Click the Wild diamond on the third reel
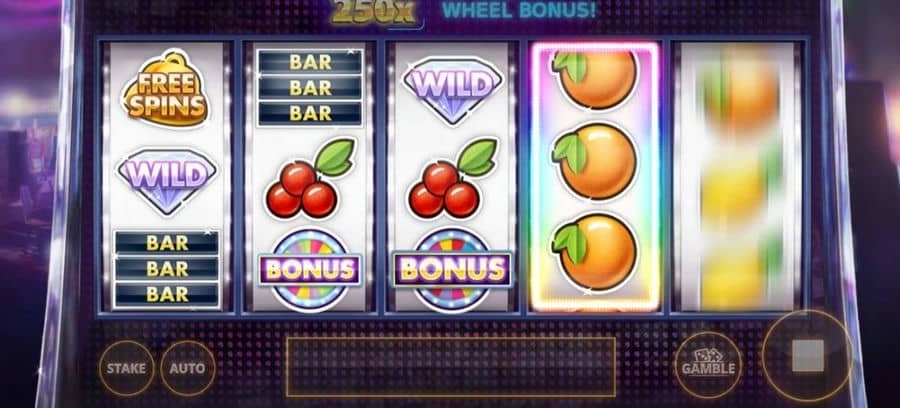 coord(452,90)
